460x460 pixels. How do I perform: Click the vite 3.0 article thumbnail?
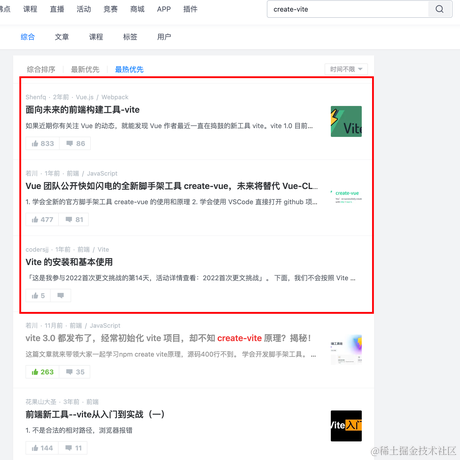(x=346, y=349)
